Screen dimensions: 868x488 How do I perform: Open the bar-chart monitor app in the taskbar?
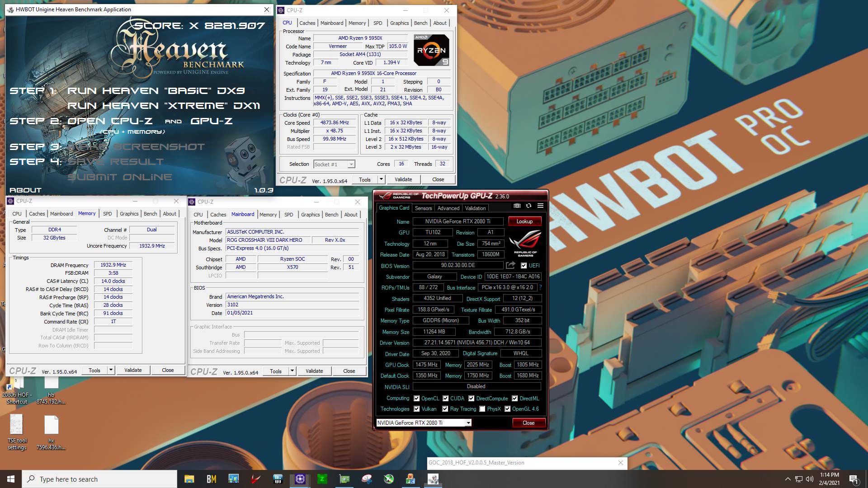point(233,479)
